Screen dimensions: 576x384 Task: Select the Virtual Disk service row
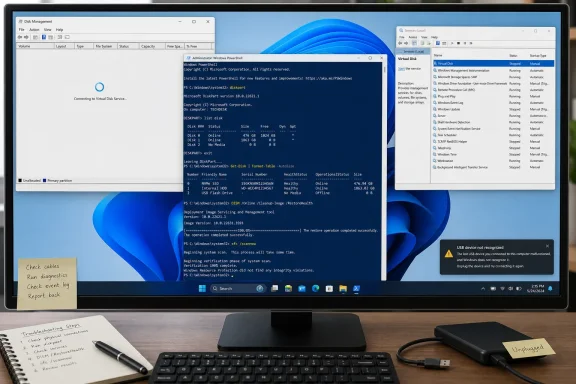[493, 64]
